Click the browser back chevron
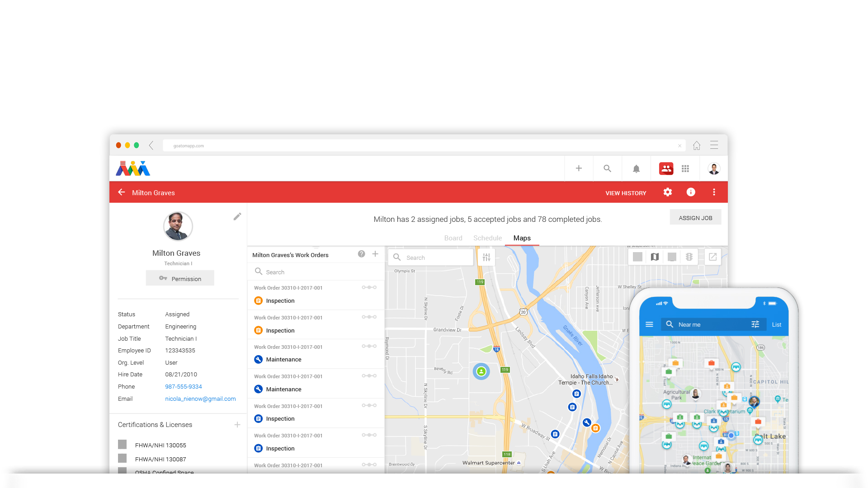 151,145
